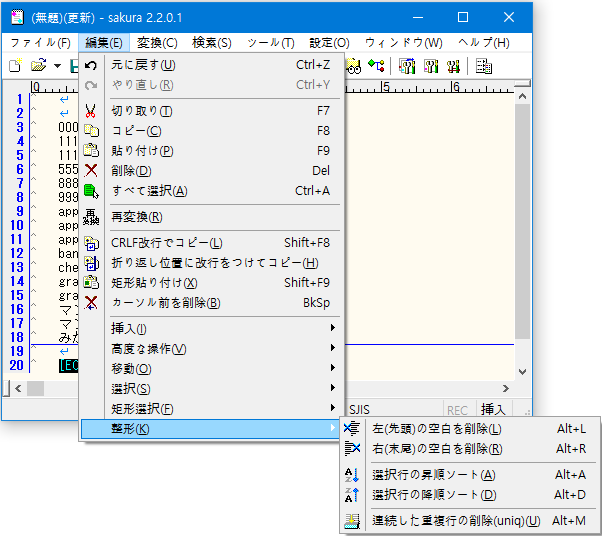
Task: Select 右(末尾)の空白を削除(R)
Action: point(470,448)
